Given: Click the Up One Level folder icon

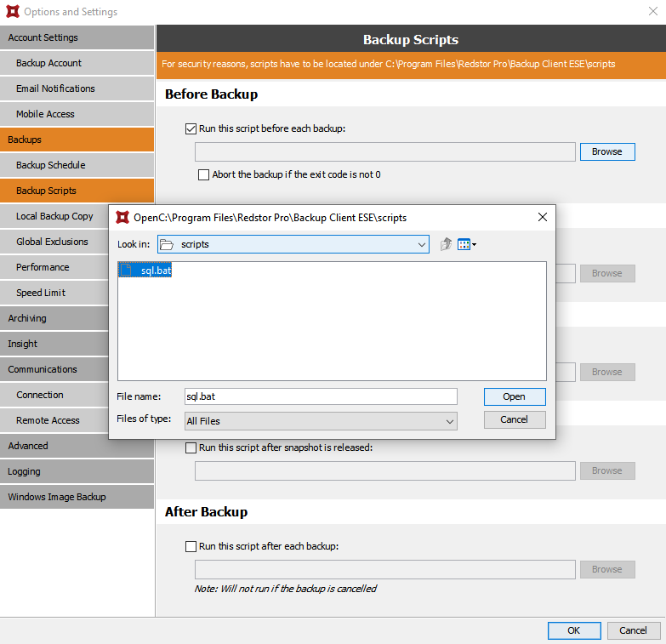Looking at the screenshot, I should [x=446, y=244].
